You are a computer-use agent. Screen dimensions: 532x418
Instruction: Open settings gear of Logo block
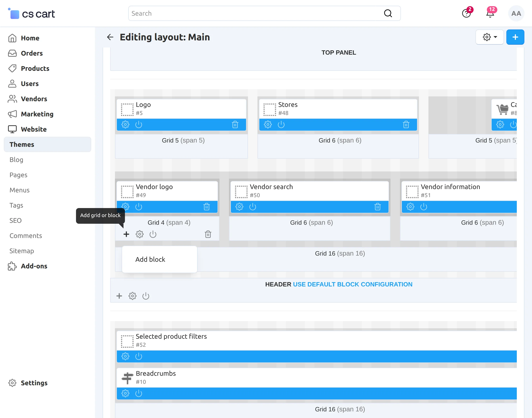[x=125, y=124]
